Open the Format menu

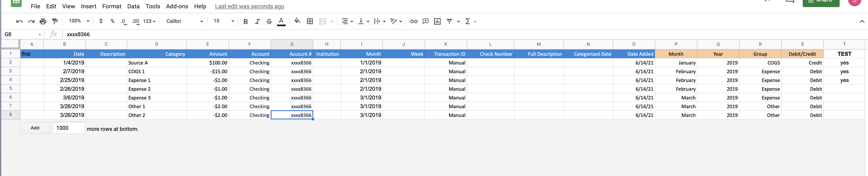(x=112, y=6)
